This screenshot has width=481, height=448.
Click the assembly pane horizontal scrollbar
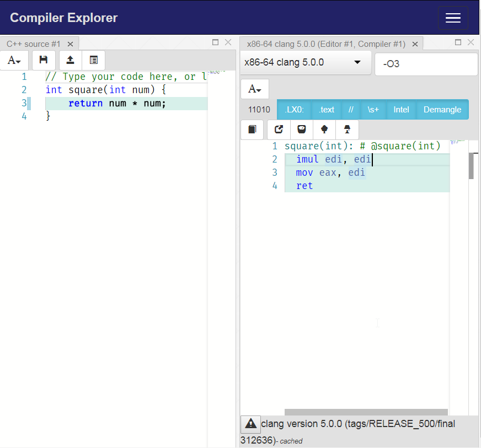pos(366,412)
